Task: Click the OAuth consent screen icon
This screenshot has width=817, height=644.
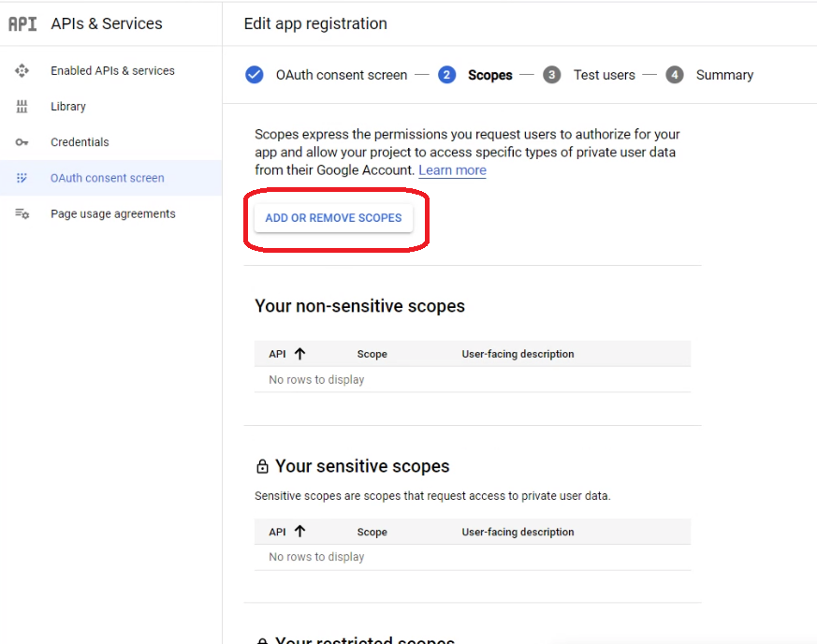Action: [x=22, y=178]
